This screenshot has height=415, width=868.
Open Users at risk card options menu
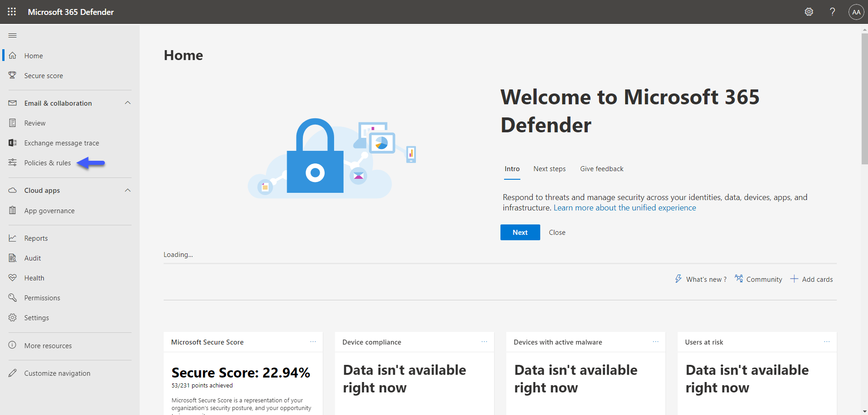click(x=827, y=342)
